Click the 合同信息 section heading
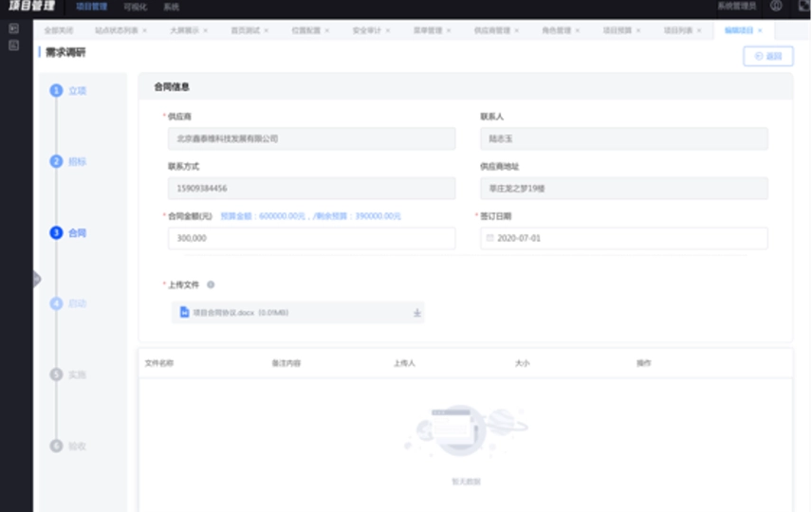The height and width of the screenshot is (512, 812). tap(172, 87)
